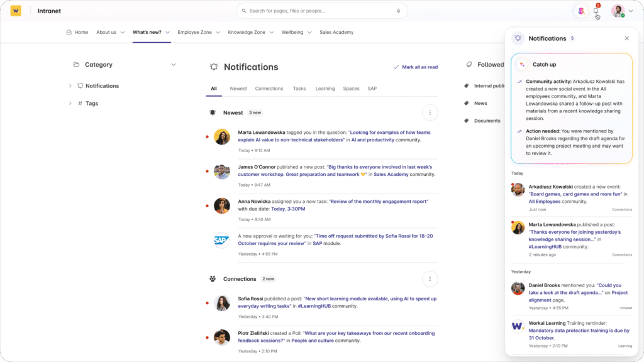Click Mark all as read
The height and width of the screenshot is (362, 644).
point(416,67)
